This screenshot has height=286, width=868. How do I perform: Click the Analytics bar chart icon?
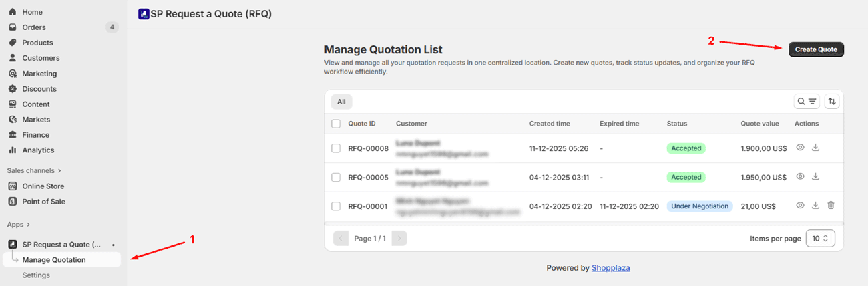point(12,150)
